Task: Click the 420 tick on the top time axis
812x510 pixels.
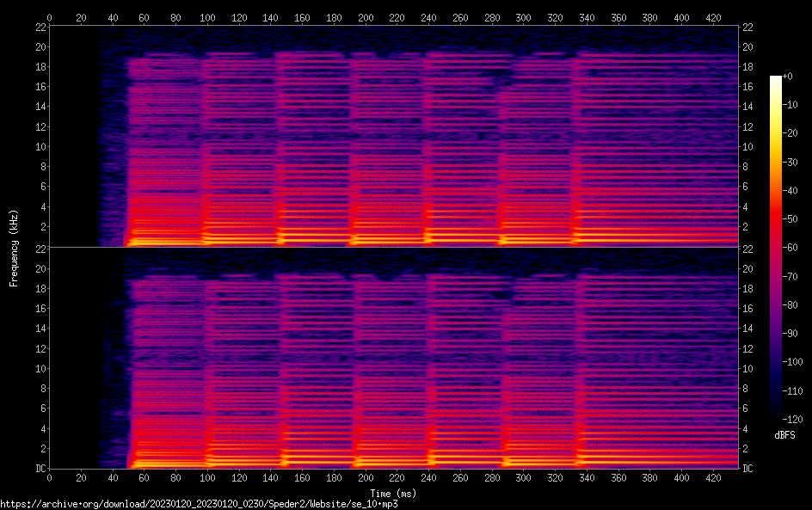Action: coord(714,17)
